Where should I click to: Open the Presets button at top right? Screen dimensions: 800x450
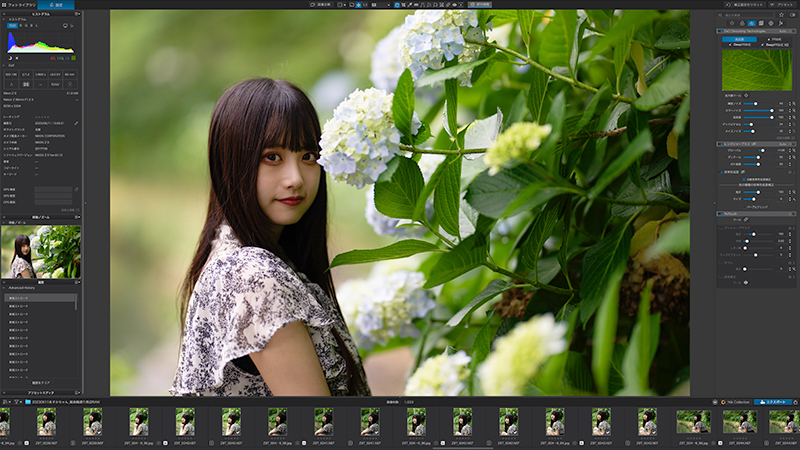[782, 5]
